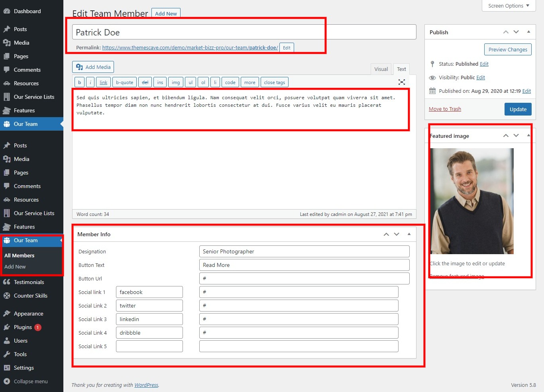Insert ordered list with ol button
This screenshot has width=544, height=392.
(x=203, y=82)
